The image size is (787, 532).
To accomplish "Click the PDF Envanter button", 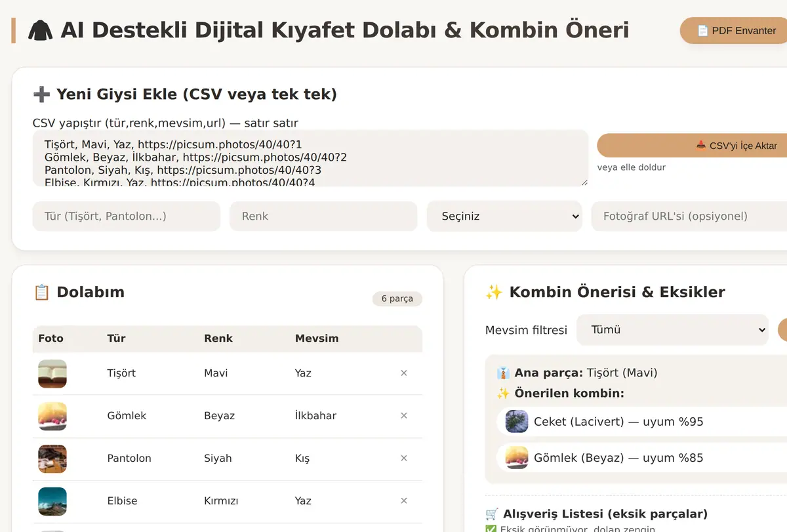I will point(733,31).
